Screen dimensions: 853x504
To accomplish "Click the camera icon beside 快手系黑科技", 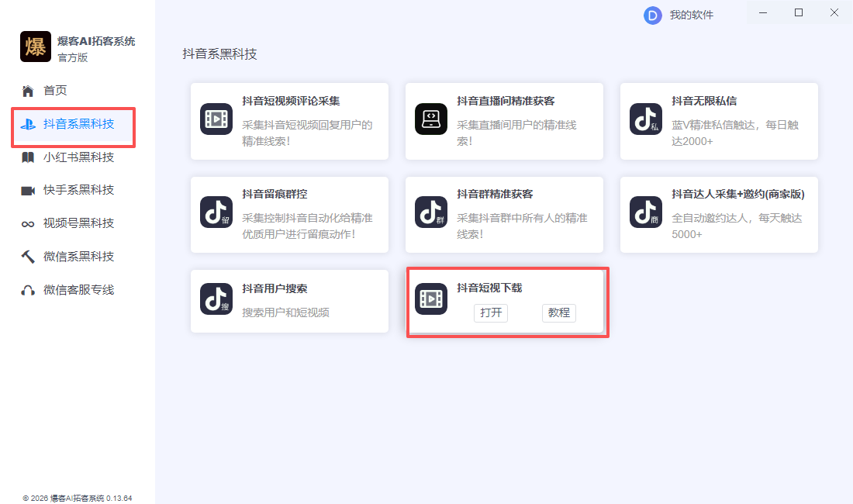I will pyautogui.click(x=28, y=191).
